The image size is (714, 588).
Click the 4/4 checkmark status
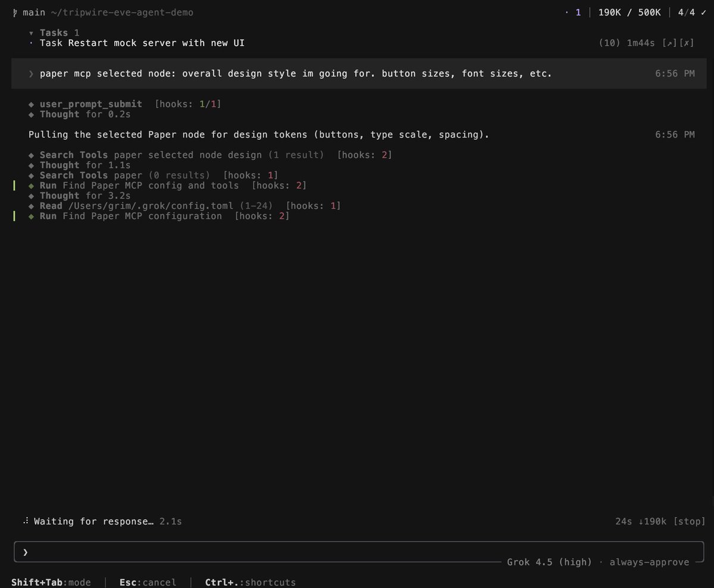tap(691, 12)
